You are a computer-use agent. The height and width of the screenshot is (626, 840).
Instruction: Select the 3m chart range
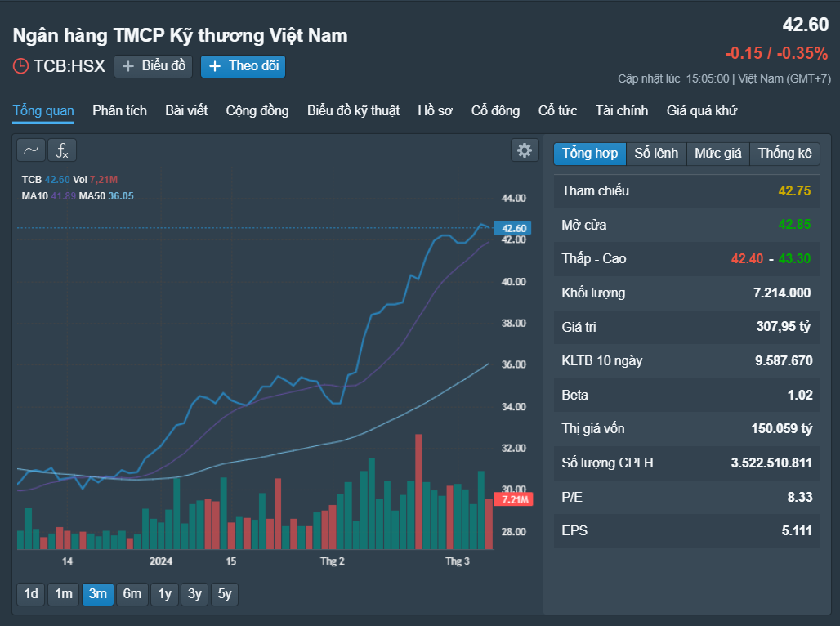tap(97, 594)
